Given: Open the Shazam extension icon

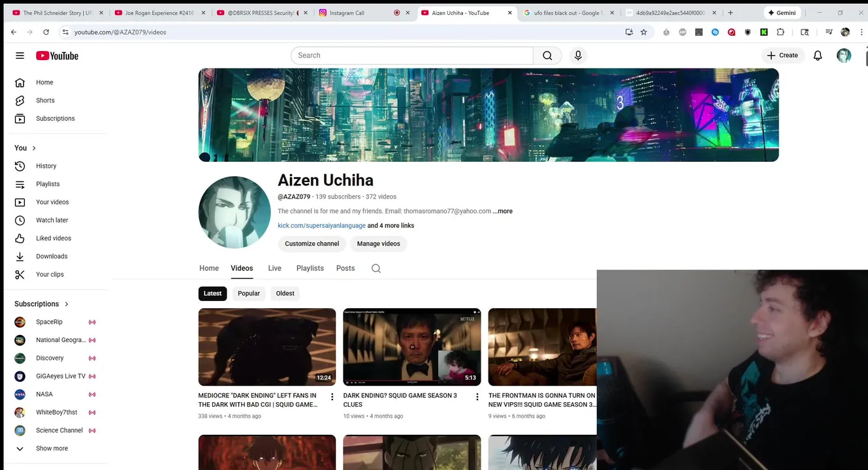Looking at the screenshot, I should pos(715,32).
